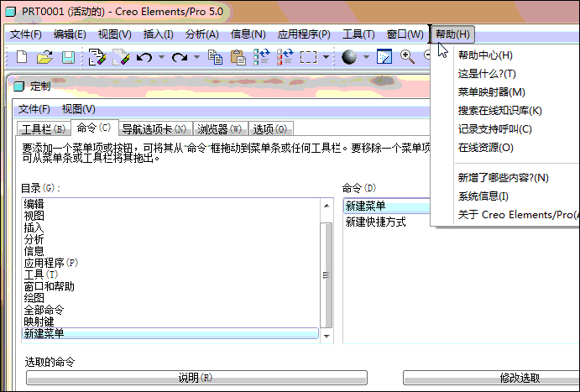Choose 帮助中心(H) from Help menu
Image resolution: width=580 pixels, height=392 pixels.
[485, 55]
